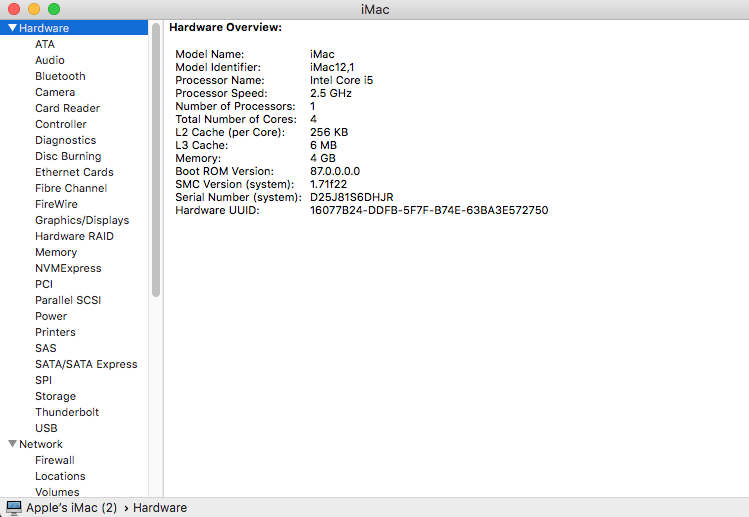Click the SMC Version value 1.71f22
Image resolution: width=749 pixels, height=517 pixels.
coord(328,184)
